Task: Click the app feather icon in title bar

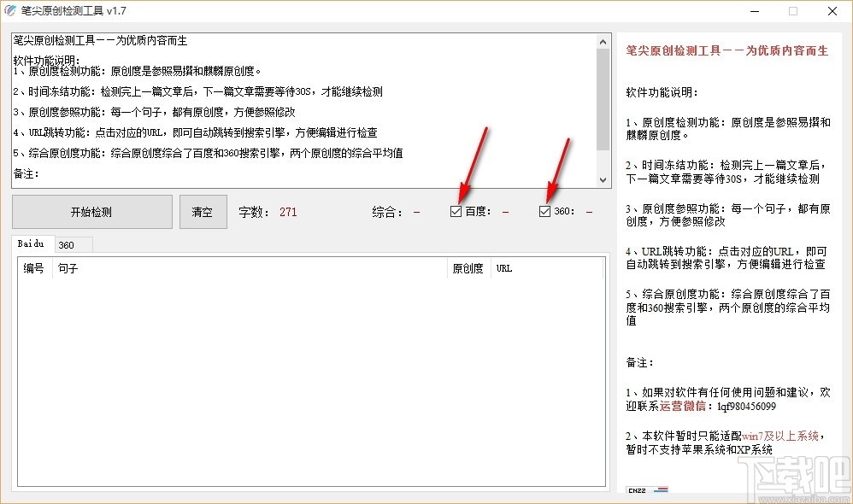Action: pos(9,10)
